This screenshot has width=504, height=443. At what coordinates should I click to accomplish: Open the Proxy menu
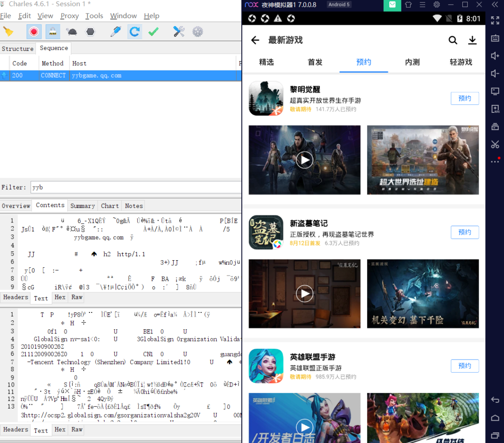[x=70, y=16]
